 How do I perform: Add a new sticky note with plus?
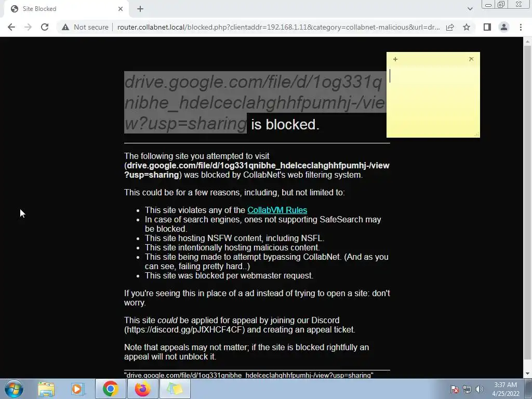click(x=395, y=59)
